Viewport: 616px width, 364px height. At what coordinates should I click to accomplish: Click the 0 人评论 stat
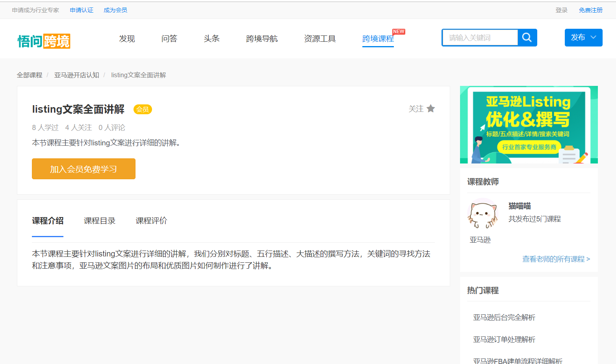pyautogui.click(x=112, y=128)
